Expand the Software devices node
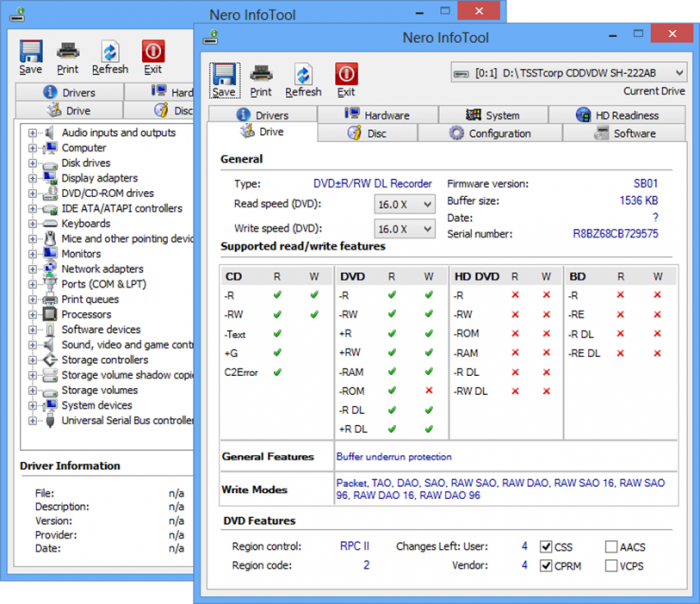Image resolution: width=700 pixels, height=604 pixels. coord(32,330)
